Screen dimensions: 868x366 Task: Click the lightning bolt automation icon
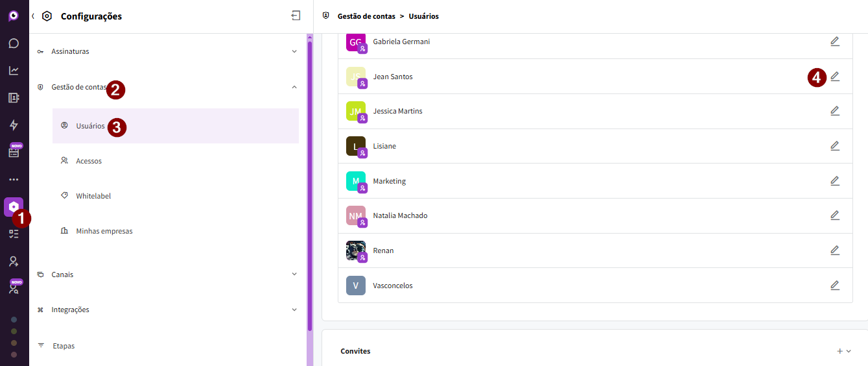tap(14, 125)
